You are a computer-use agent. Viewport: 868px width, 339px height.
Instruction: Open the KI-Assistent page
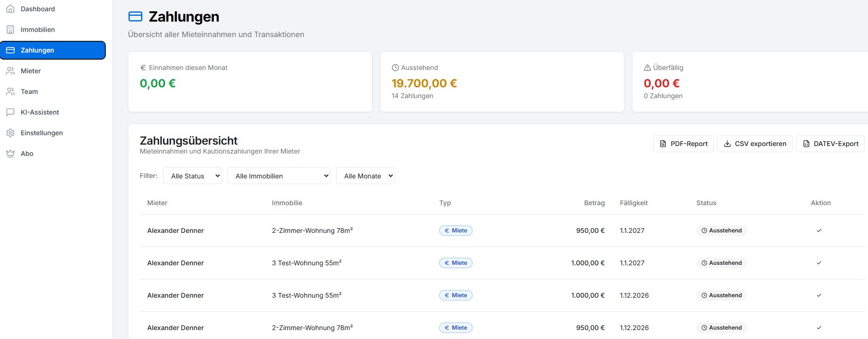[53, 112]
